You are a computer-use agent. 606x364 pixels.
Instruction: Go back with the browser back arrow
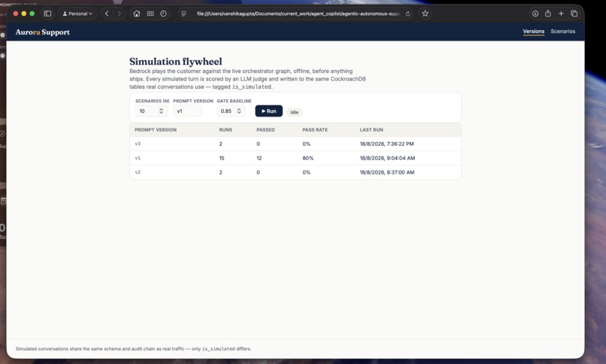pyautogui.click(x=107, y=14)
